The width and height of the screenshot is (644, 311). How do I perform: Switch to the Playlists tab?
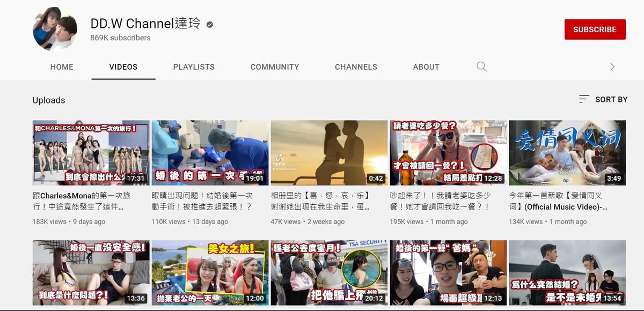pos(194,67)
